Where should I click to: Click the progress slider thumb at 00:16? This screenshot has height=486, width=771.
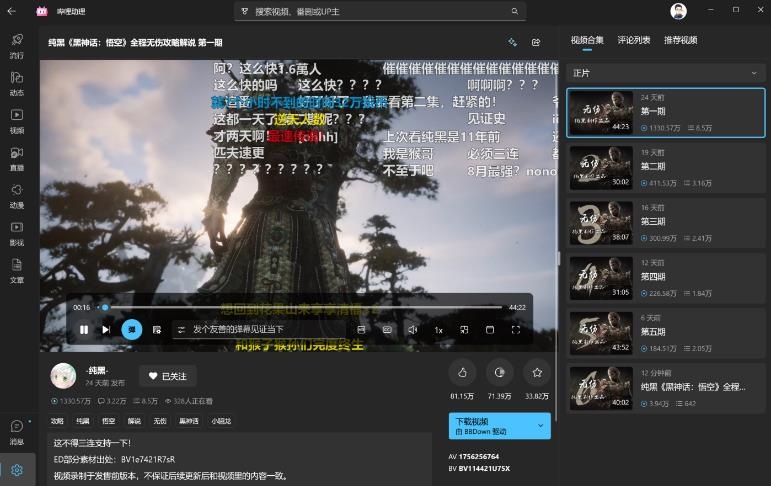105,307
